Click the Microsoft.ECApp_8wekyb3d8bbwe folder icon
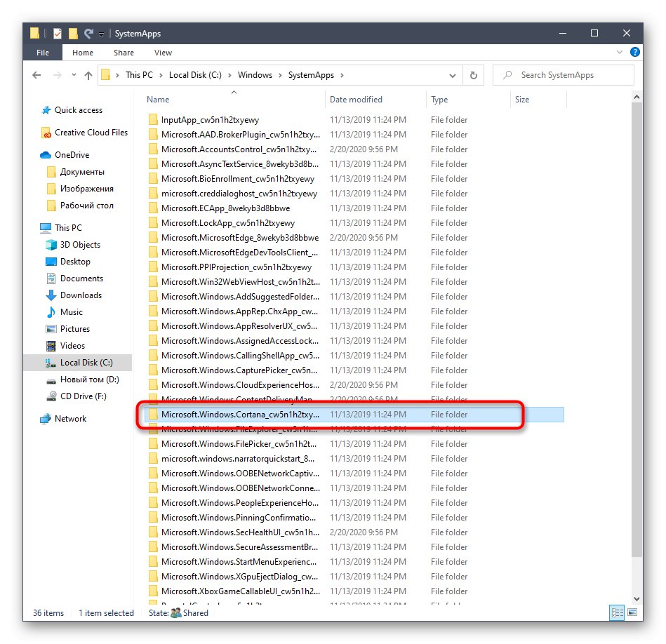This screenshot has height=644, width=666. [153, 208]
